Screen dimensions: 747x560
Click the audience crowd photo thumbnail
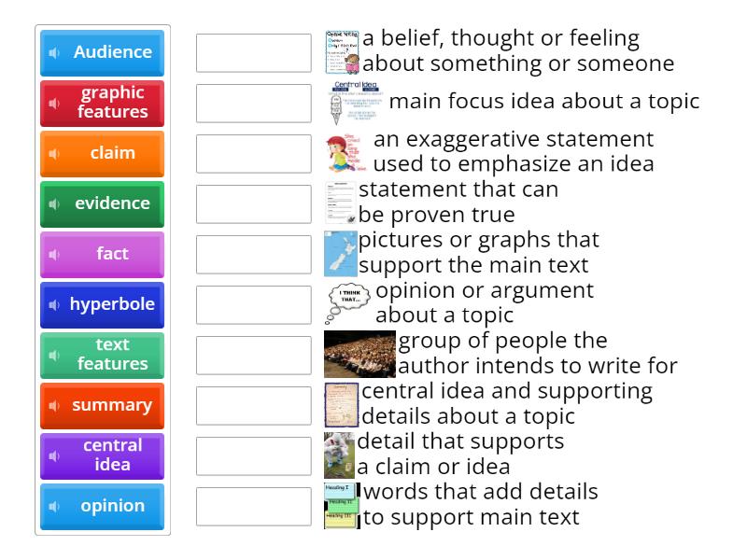(x=359, y=354)
